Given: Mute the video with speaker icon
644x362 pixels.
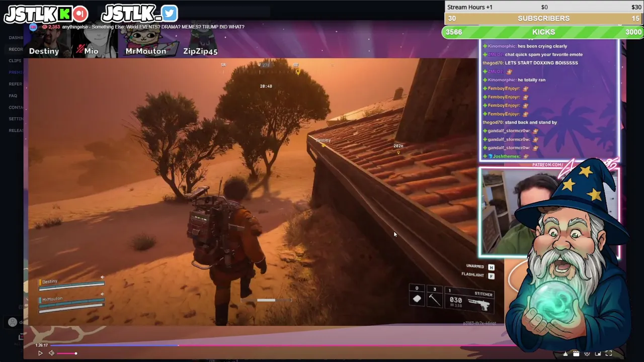Looking at the screenshot, I should 51,353.
